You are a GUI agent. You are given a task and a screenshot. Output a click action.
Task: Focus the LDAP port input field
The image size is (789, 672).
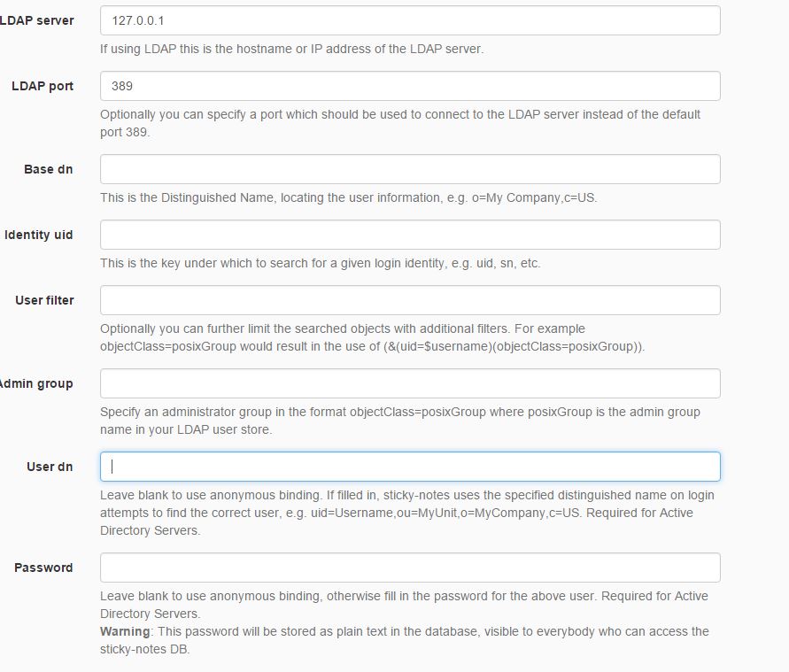[409, 86]
